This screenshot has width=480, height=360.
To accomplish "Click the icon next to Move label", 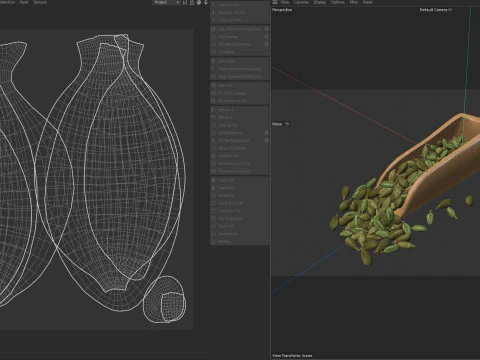I will click(x=287, y=124).
